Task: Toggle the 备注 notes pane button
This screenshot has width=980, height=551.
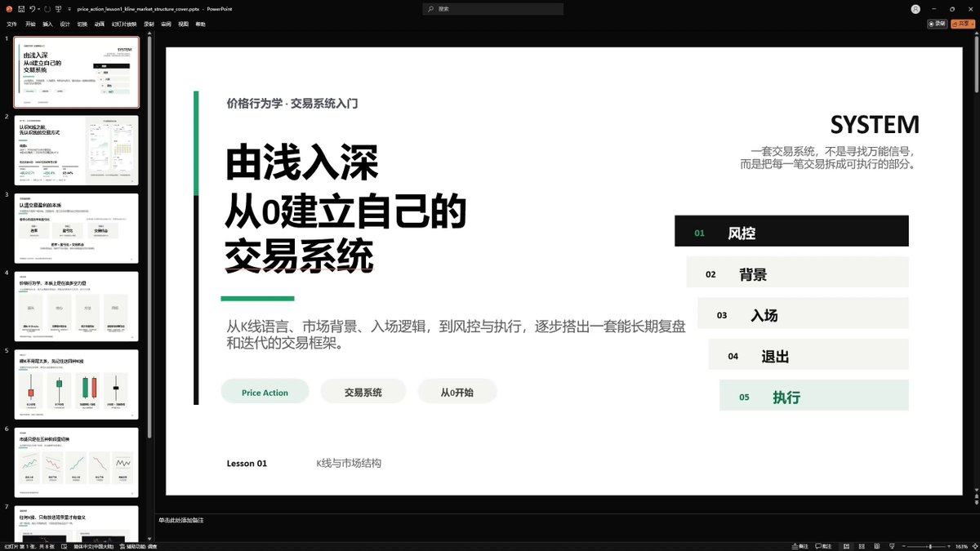Action: coord(800,545)
